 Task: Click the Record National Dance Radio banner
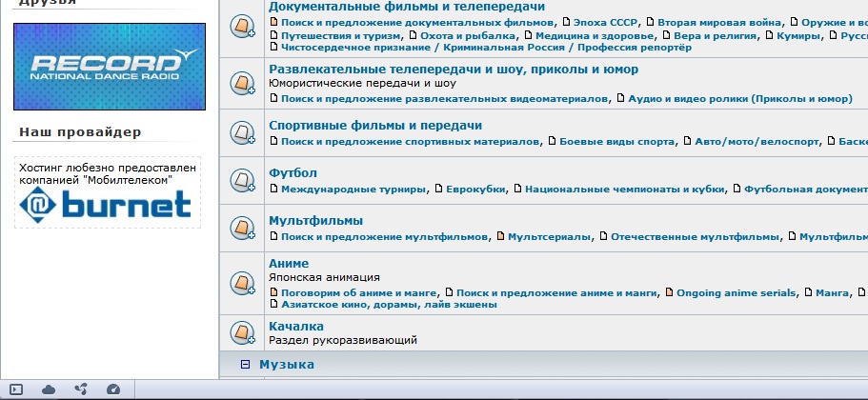[110, 67]
